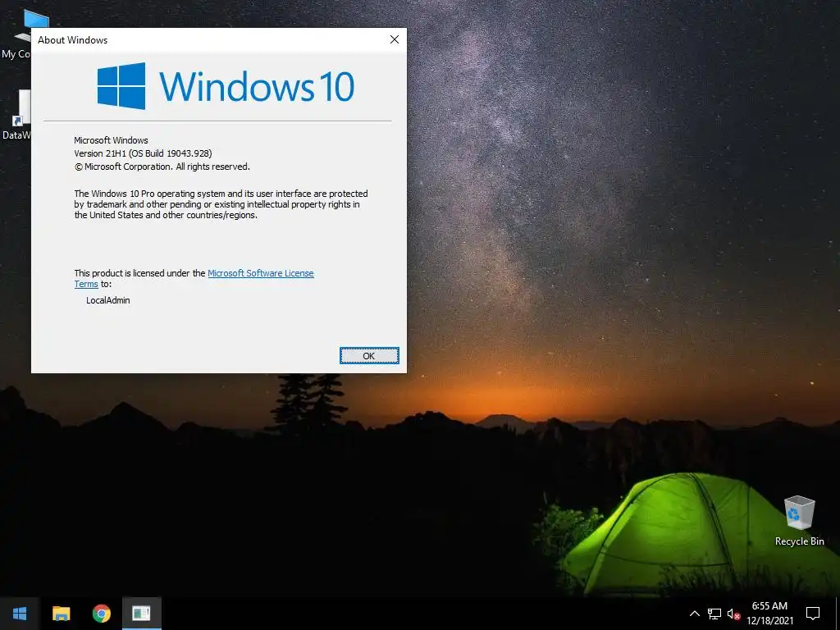The width and height of the screenshot is (840, 630).
Task: Click the LocalAdmin licensee name
Action: pos(108,300)
